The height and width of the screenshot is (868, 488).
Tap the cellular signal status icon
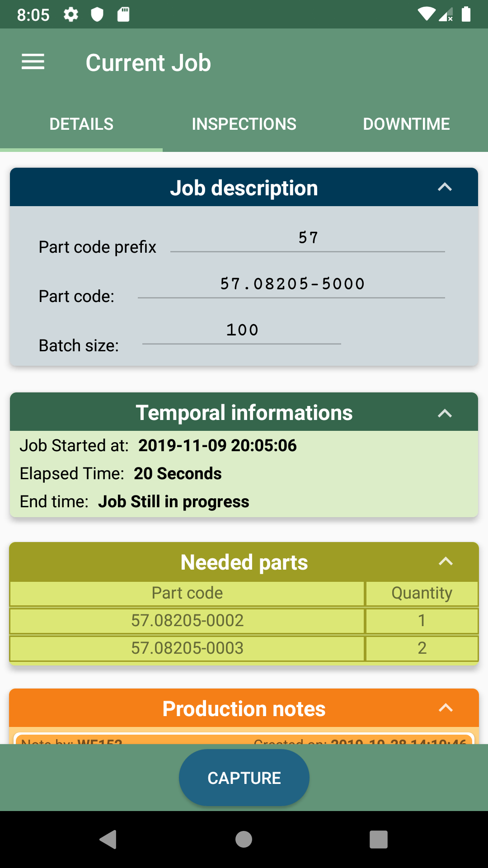pyautogui.click(x=446, y=15)
